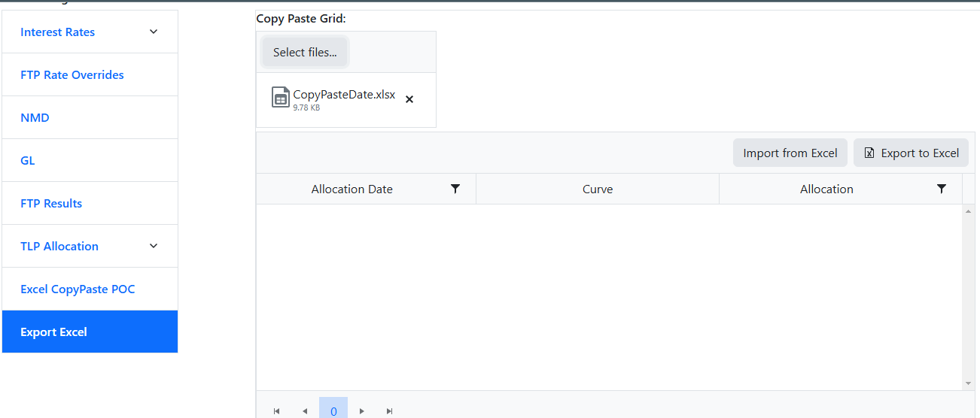This screenshot has height=418, width=980.
Task: Jump to the last grid page
Action: point(390,411)
